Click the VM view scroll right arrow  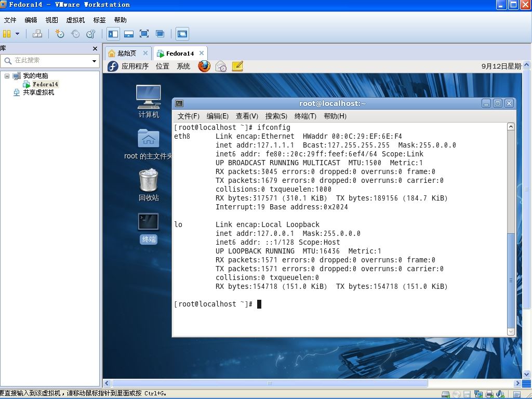(x=517, y=383)
